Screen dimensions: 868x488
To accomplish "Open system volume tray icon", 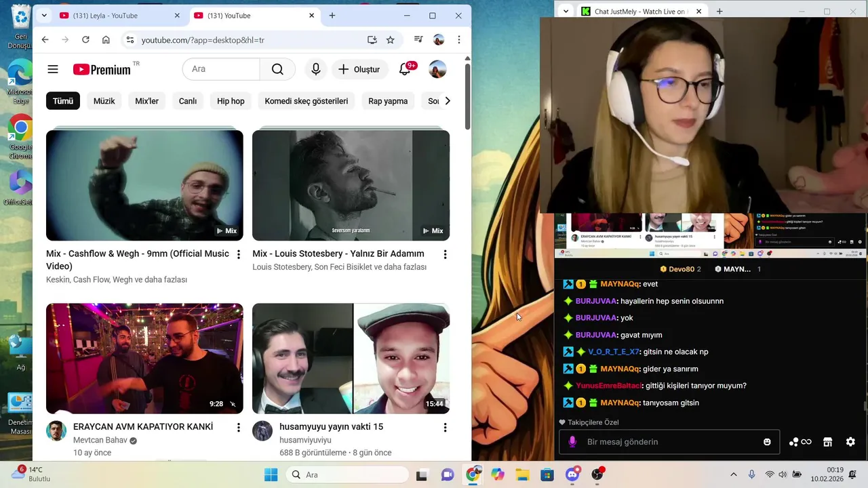I will pos(783,474).
